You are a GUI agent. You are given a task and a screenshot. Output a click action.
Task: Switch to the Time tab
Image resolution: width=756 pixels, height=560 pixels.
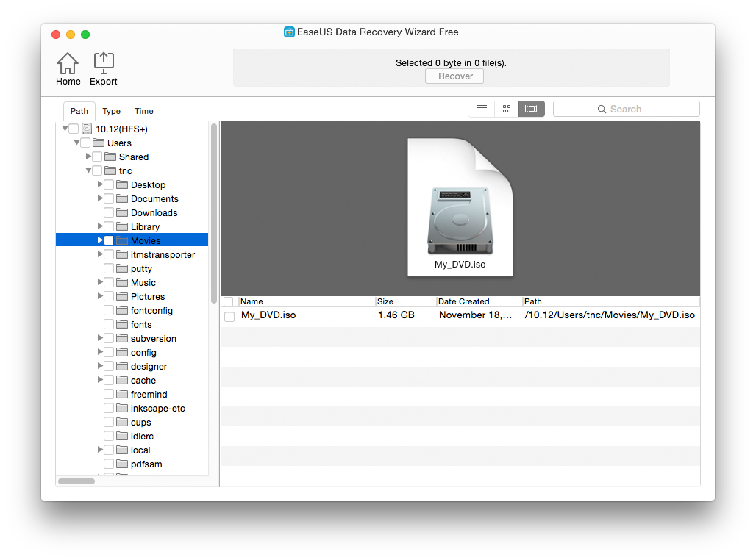click(x=143, y=111)
